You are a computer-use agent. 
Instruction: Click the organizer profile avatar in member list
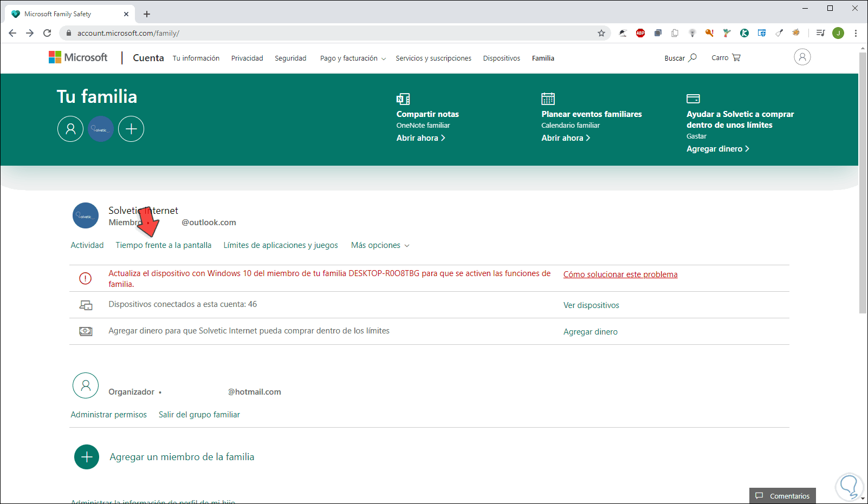86,385
